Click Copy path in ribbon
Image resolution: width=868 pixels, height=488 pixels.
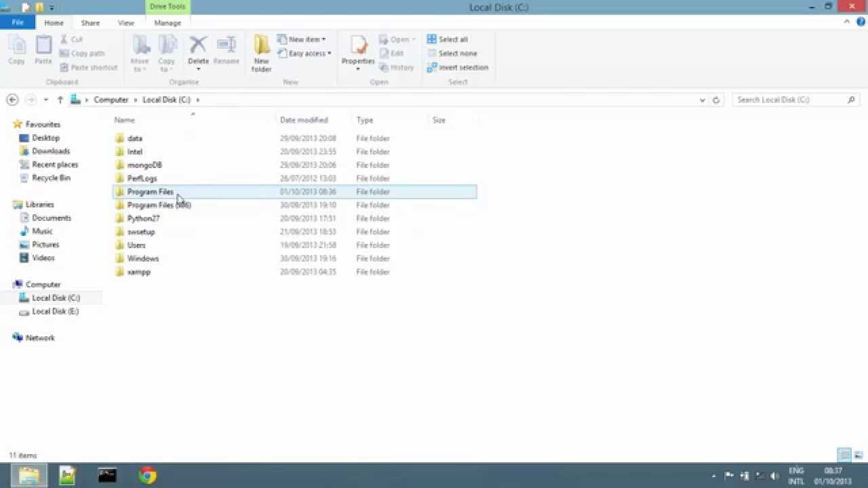click(x=82, y=54)
